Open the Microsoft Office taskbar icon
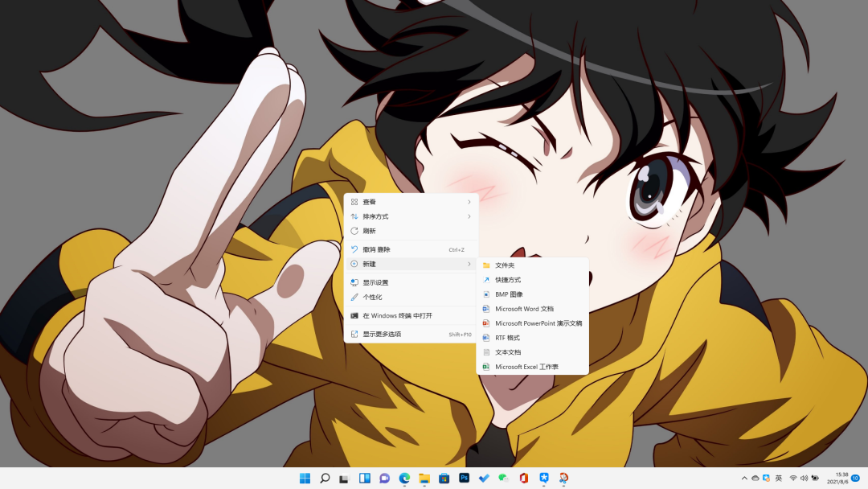The image size is (868, 489). pyautogui.click(x=524, y=479)
